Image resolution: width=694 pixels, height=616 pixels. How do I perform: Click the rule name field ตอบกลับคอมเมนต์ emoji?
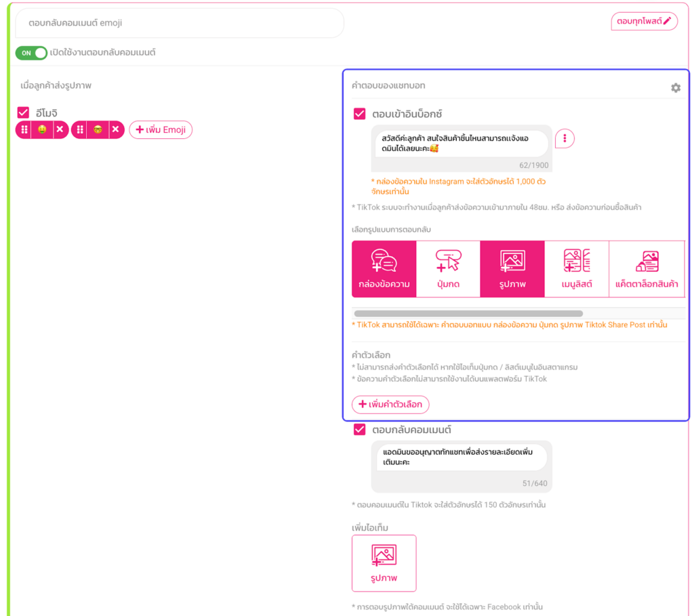point(179,23)
